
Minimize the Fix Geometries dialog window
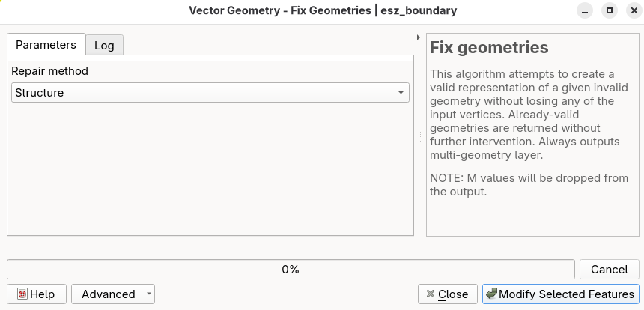(x=588, y=11)
